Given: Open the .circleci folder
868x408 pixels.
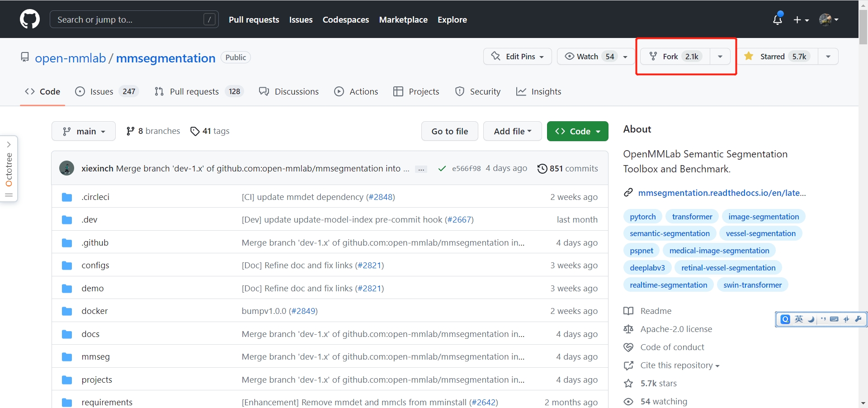Looking at the screenshot, I should click(x=95, y=197).
